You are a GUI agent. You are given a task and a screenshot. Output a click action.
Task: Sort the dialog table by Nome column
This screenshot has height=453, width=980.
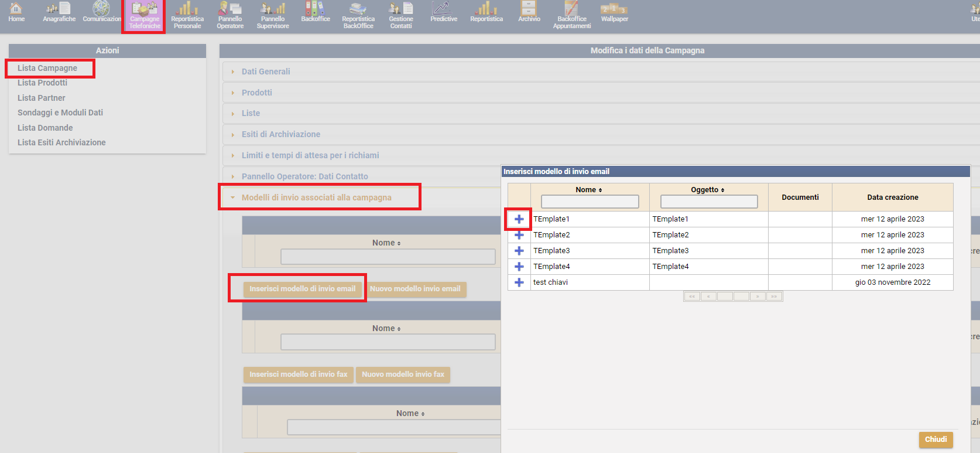589,190
